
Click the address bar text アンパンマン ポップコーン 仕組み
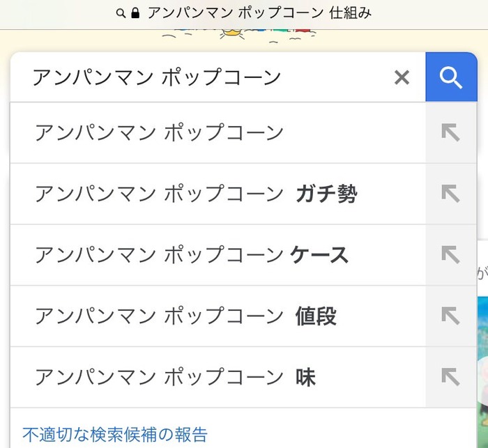[259, 13]
